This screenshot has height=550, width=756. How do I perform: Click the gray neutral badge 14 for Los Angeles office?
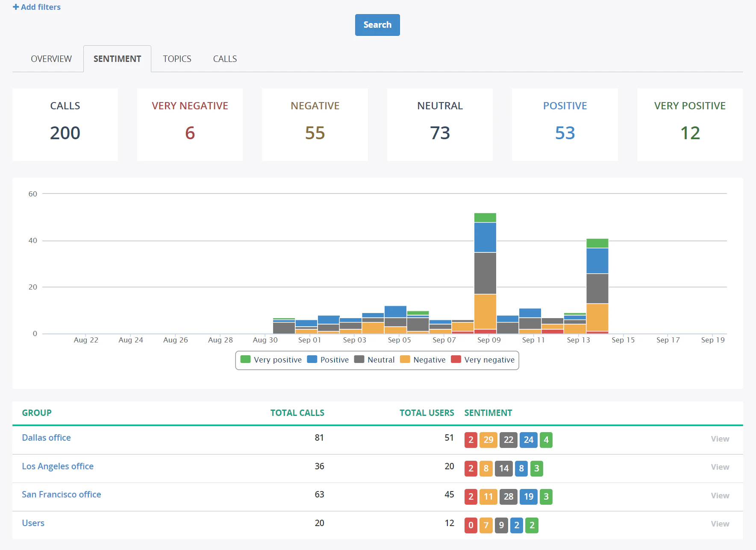pos(503,468)
